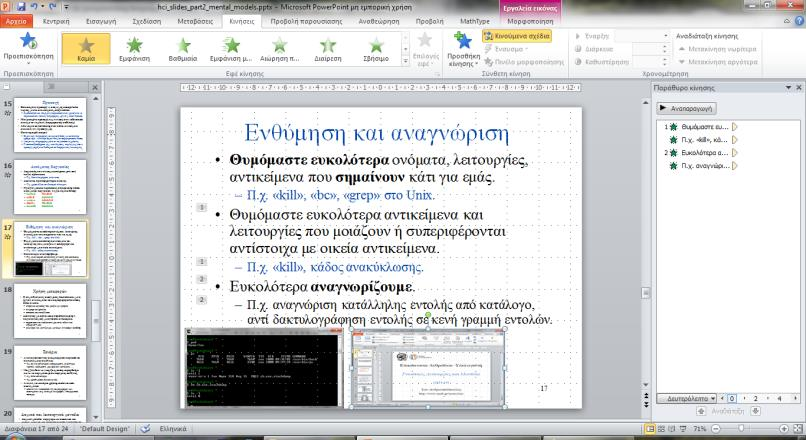Screen dimensions: 806x440
Task: Select animation item 2 Ευκολότερα α...
Action: point(700,153)
